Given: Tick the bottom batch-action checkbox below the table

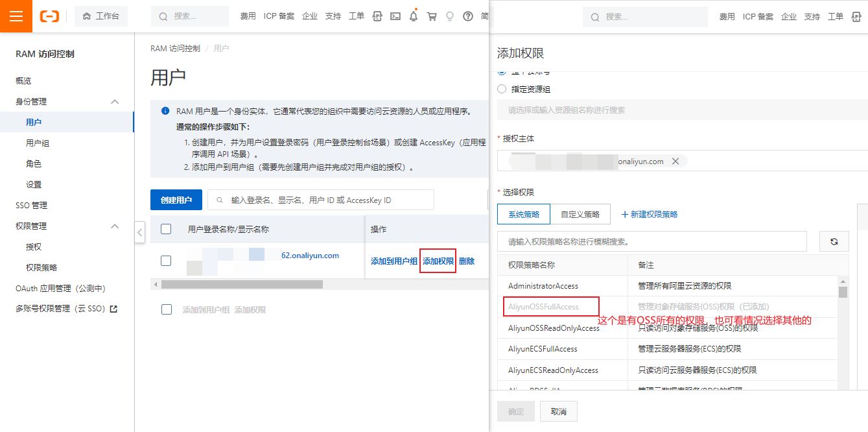Looking at the screenshot, I should coord(167,309).
